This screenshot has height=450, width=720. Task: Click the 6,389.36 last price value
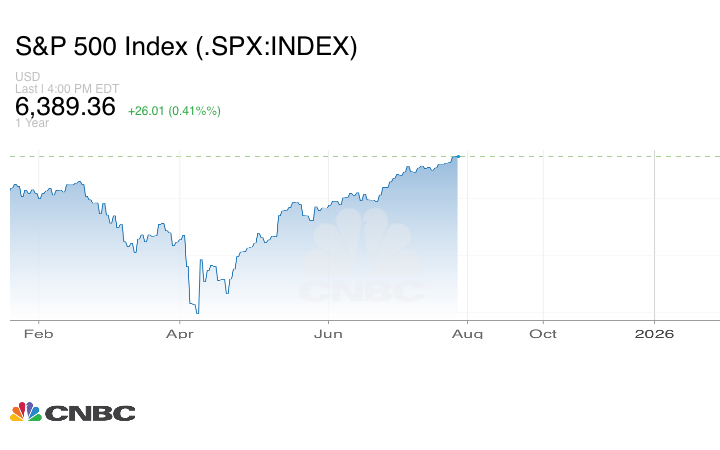(65, 107)
